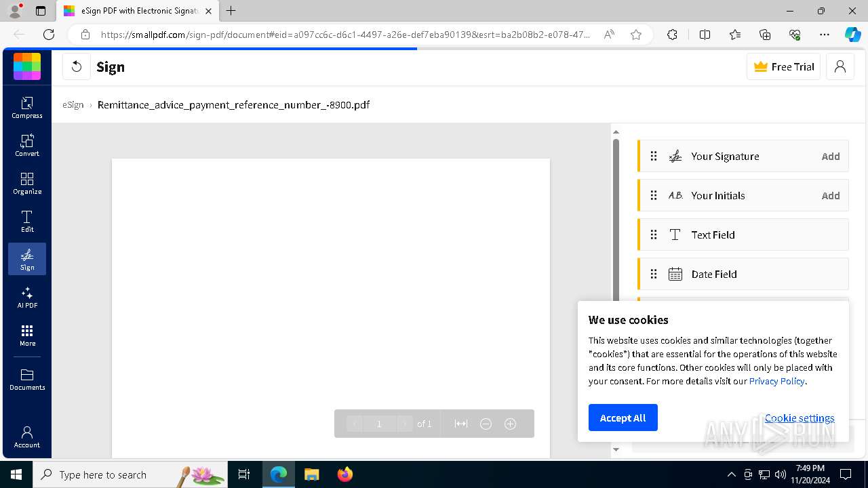Grab the Your Initials drag handle
Image resolution: width=868 pixels, height=488 pixels.
(654, 196)
